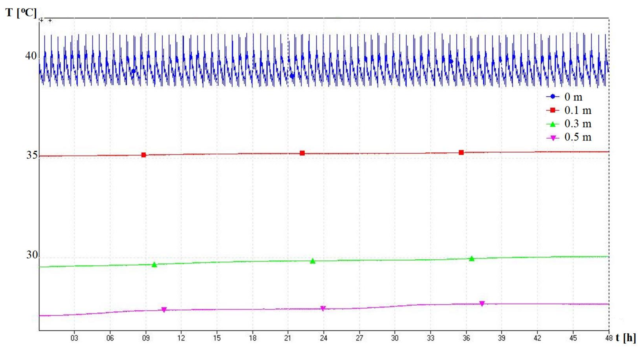The image size is (644, 353).
Task: Click the middle red square marker near 22 h
Action: pos(302,153)
